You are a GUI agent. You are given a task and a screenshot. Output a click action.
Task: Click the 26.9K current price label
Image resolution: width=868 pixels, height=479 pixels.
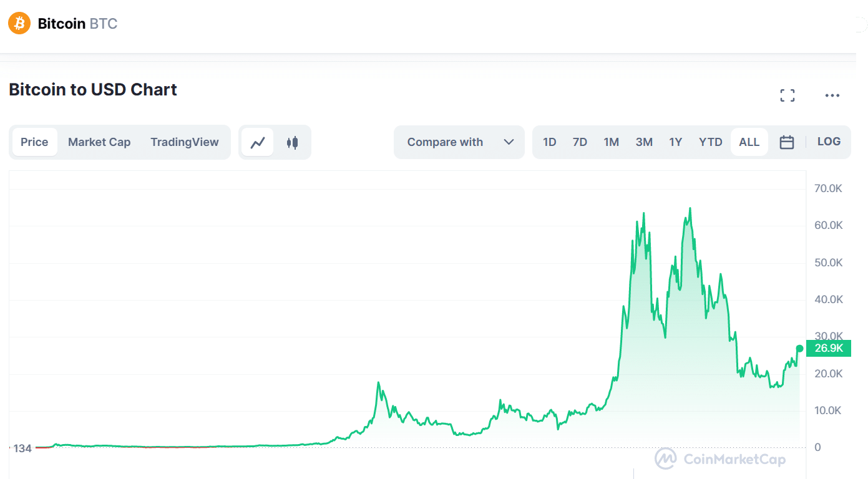828,348
